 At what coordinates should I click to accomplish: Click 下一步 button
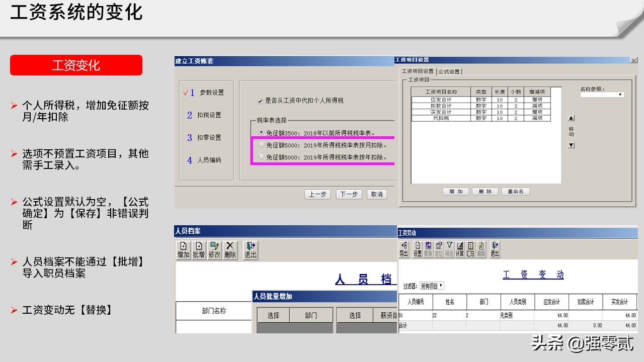[349, 194]
